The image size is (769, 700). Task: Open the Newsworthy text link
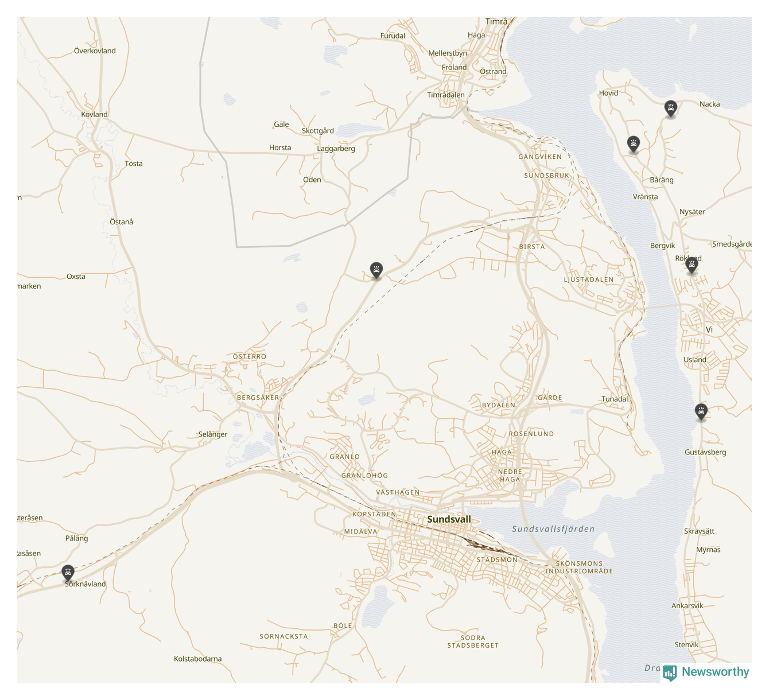[715, 672]
